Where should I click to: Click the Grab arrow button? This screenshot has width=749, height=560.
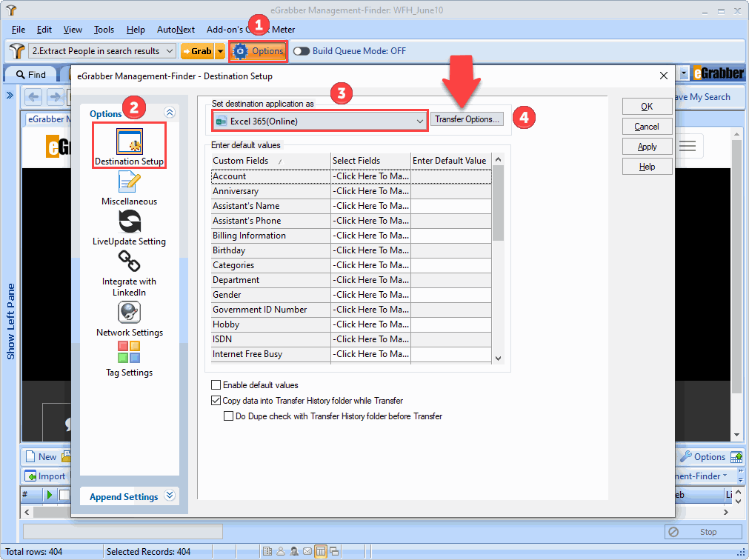[197, 51]
